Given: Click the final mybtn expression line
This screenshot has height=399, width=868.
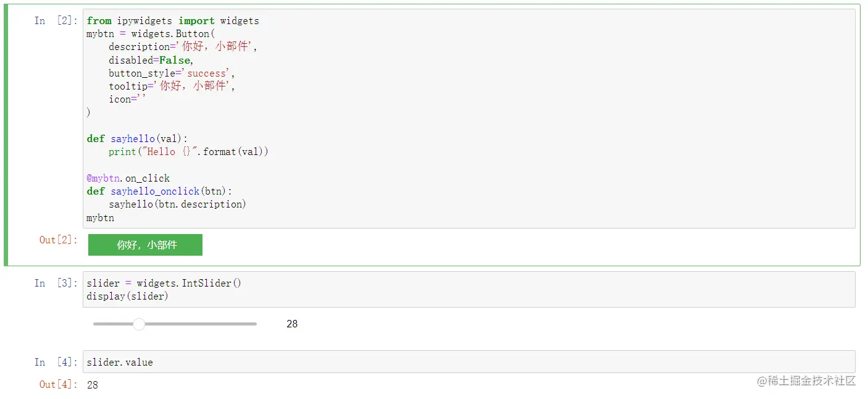Looking at the screenshot, I should click(x=99, y=217).
